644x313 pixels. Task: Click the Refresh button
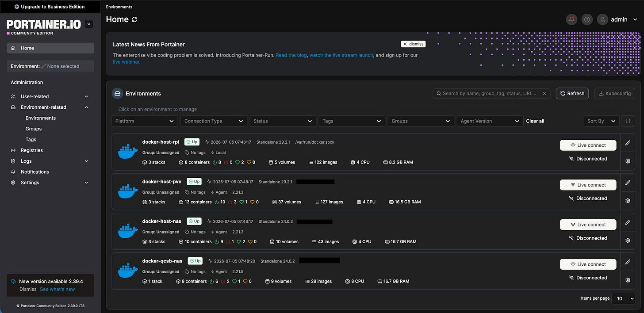click(572, 93)
